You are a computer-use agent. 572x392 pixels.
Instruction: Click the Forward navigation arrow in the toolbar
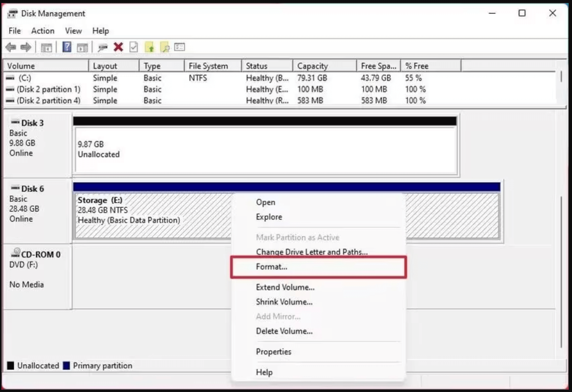pos(25,47)
